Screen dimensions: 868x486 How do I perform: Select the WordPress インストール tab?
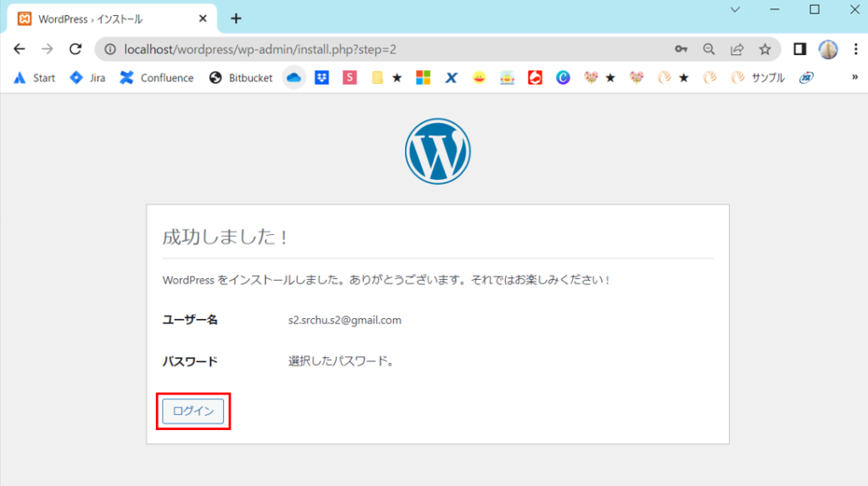coord(93,19)
